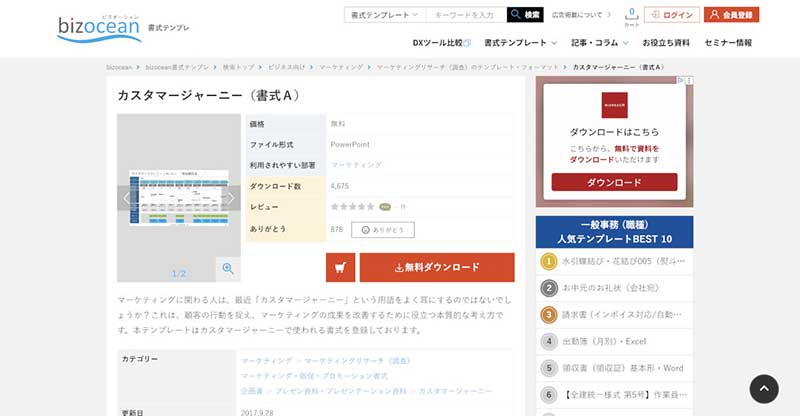The height and width of the screenshot is (416, 800).
Task: Enlarge preview with magnifier icon
Action: 228,268
